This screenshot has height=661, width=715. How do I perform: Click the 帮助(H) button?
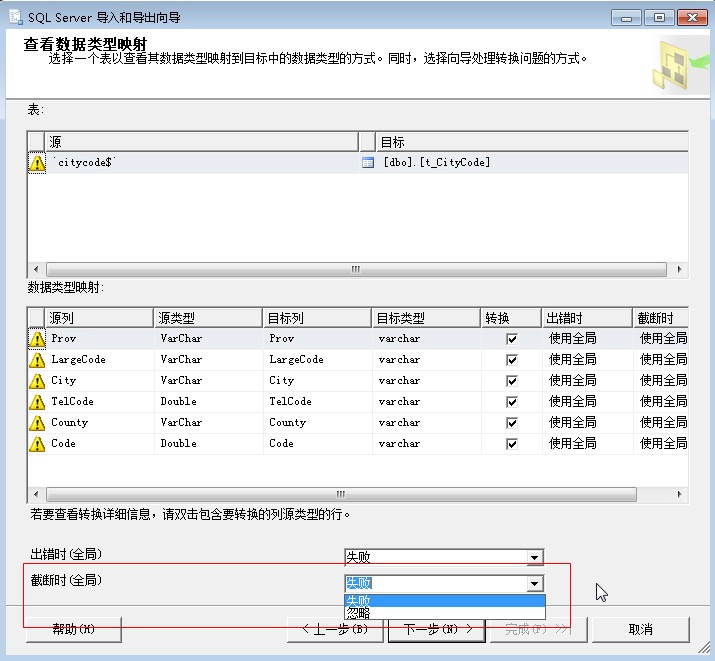coord(73,629)
